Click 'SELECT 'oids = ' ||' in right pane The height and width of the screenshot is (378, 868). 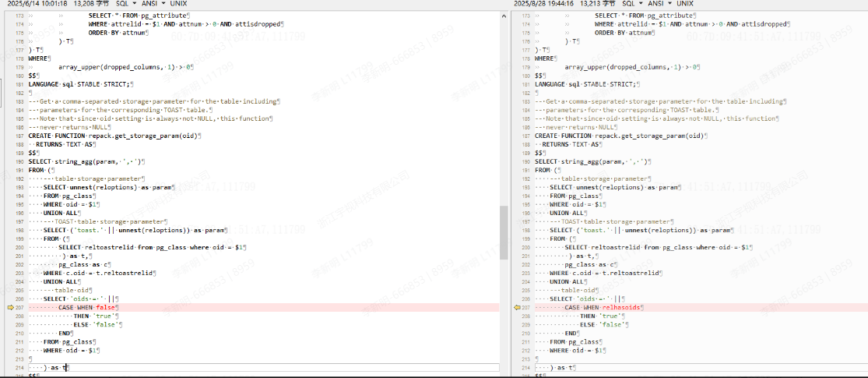pos(585,299)
